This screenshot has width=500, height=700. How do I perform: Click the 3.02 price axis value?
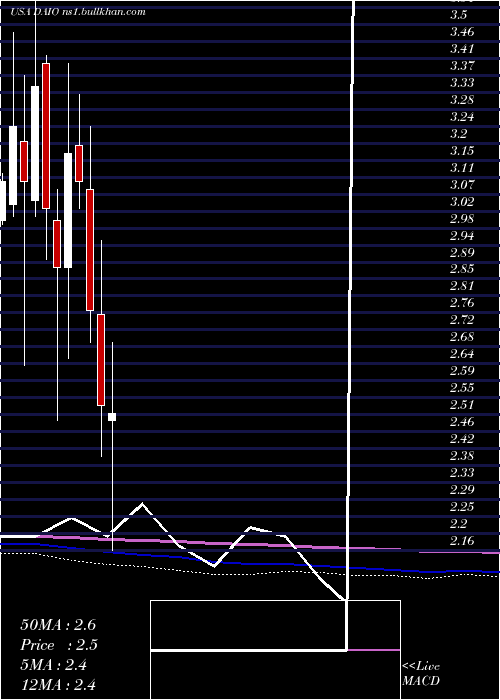(462, 201)
